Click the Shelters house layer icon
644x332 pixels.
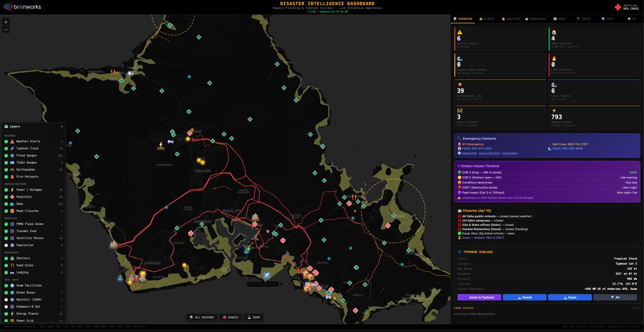pyautogui.click(x=12, y=259)
